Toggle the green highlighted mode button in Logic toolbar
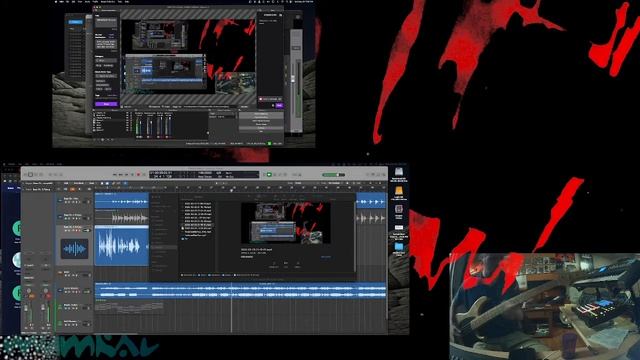The width and height of the screenshot is (640, 360). pos(269,175)
